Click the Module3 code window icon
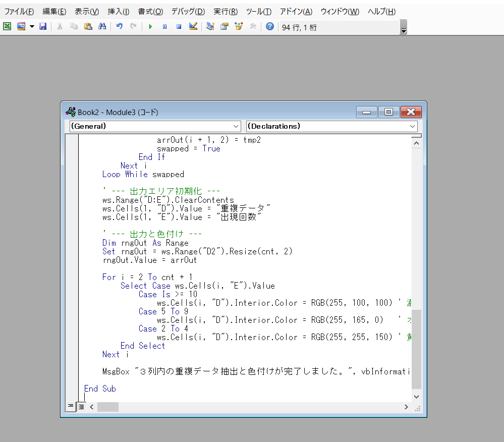Viewport: 504px width, 442px height. 71,112
